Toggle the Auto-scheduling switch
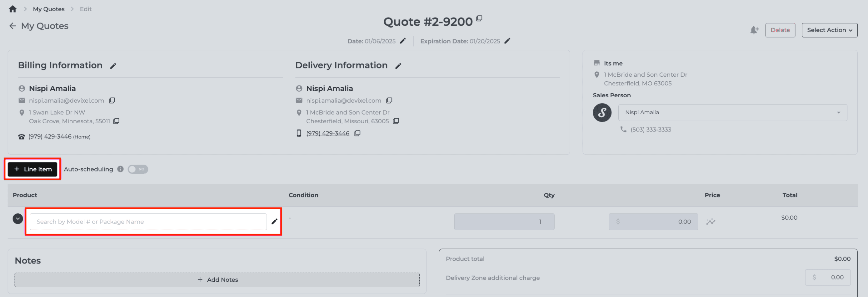The height and width of the screenshot is (297, 868). click(137, 169)
